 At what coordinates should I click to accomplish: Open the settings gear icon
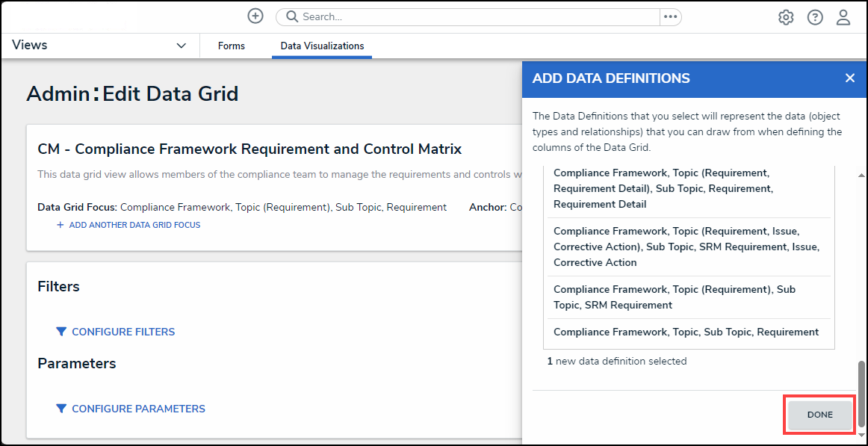(x=786, y=17)
